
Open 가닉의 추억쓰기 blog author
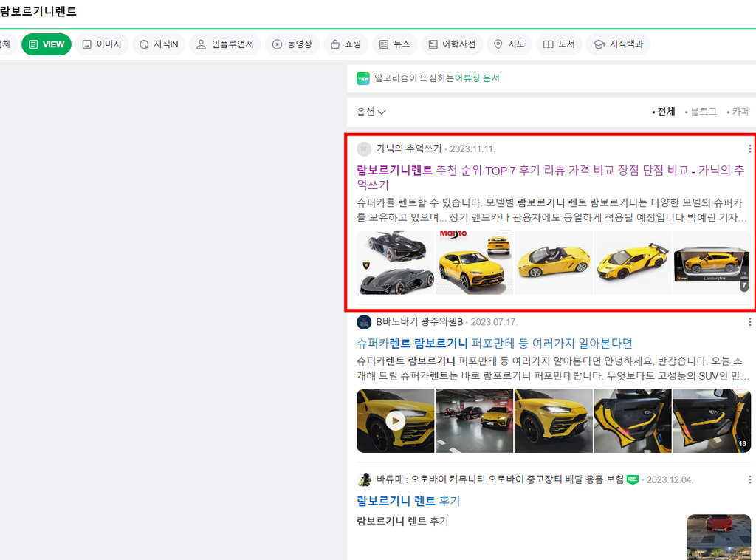click(x=409, y=148)
